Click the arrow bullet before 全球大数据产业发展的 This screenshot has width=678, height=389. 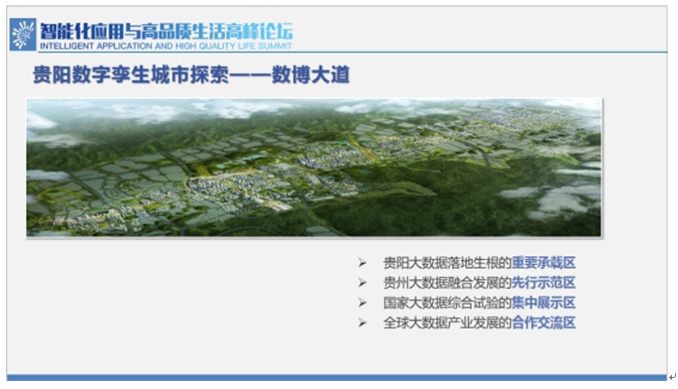click(x=362, y=322)
